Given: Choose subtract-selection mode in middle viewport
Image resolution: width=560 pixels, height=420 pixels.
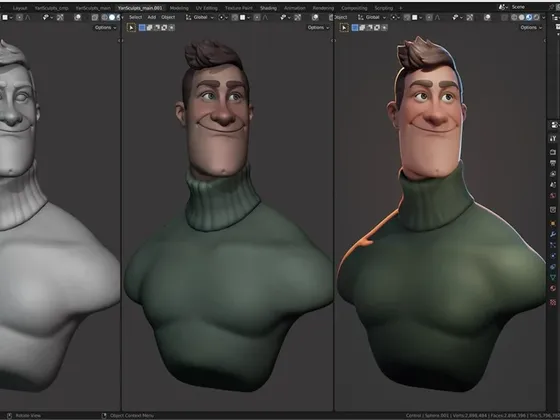Looking at the screenshot, I should 157,28.
